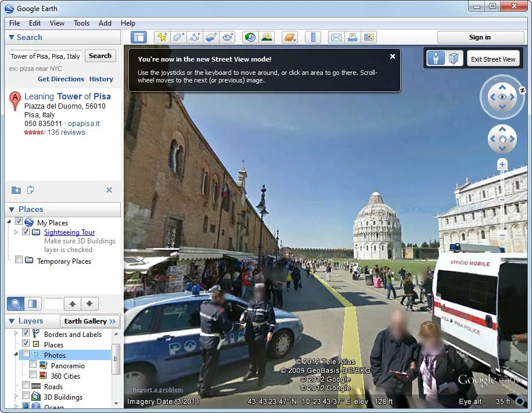
Task: Print the current view icon
Action: 352,37
